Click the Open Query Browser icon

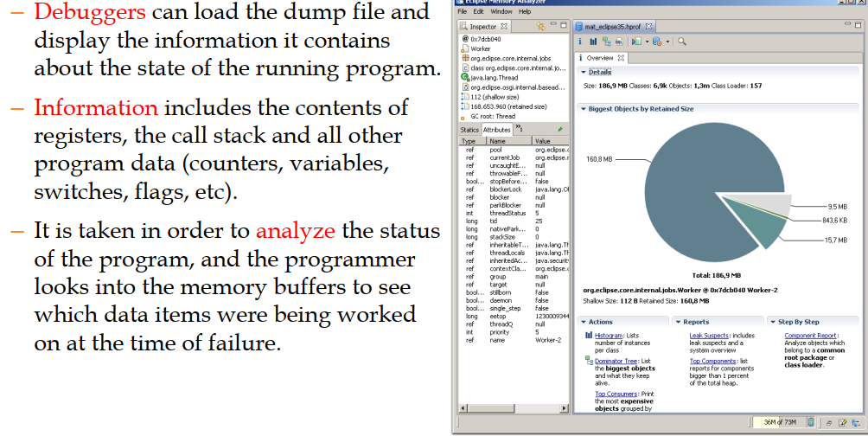657,42
